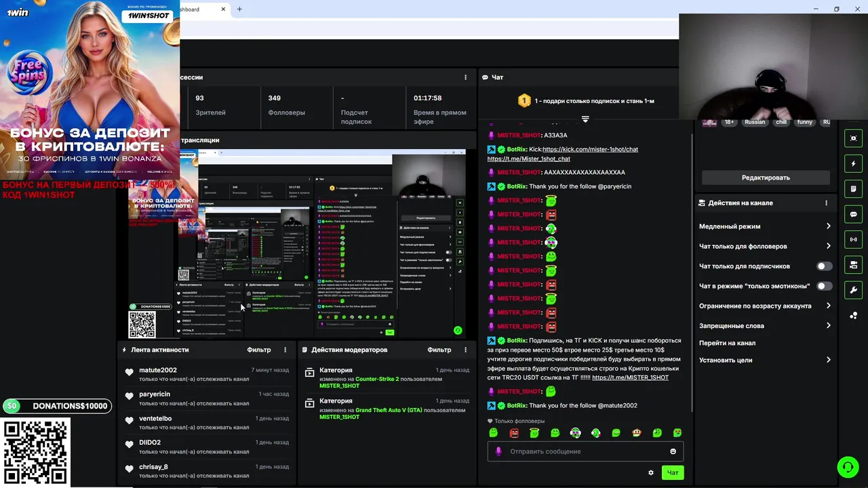
Task: Expand Установить цели settings
Action: [x=765, y=360]
